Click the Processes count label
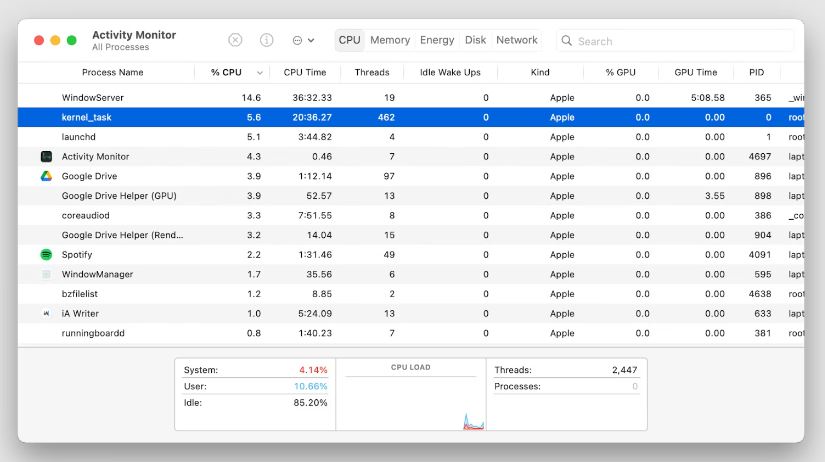The image size is (825, 462). click(x=517, y=386)
